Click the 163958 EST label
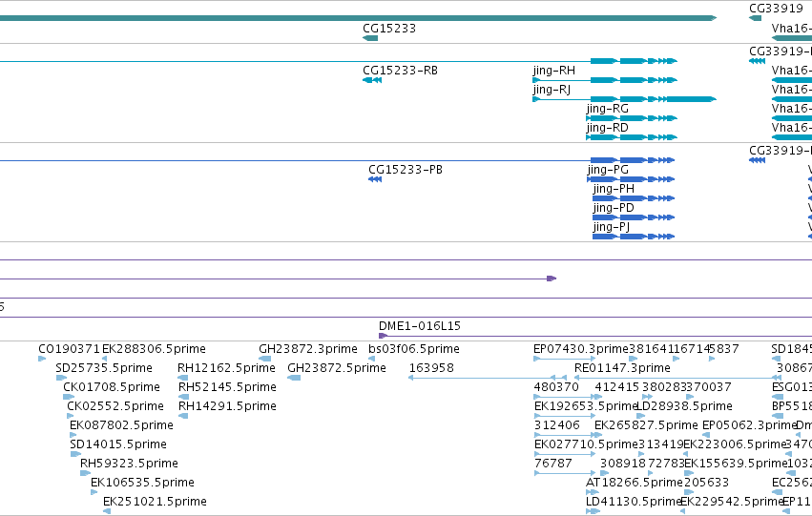This screenshot has width=812, height=516. click(431, 368)
